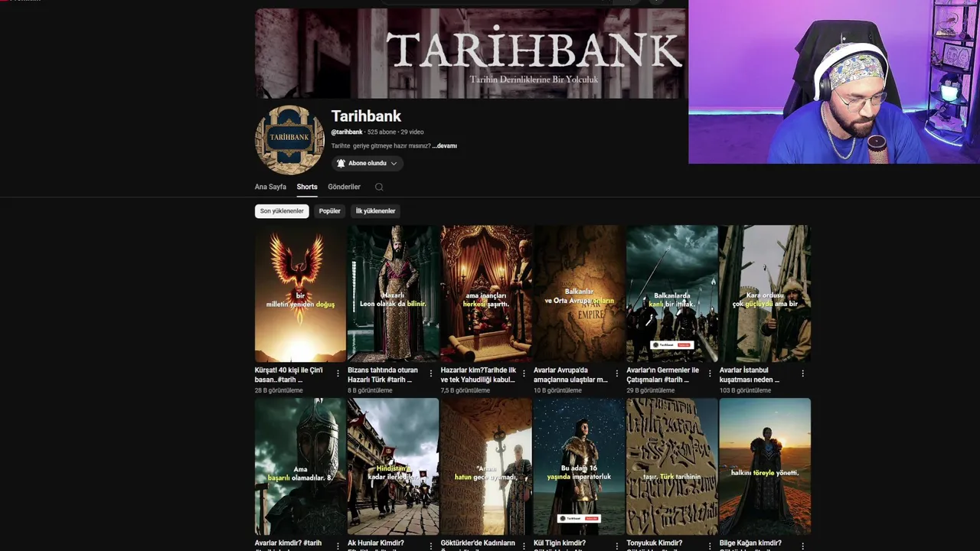980x551 pixels.
Task: Select the Popüler filter chip
Action: point(330,211)
